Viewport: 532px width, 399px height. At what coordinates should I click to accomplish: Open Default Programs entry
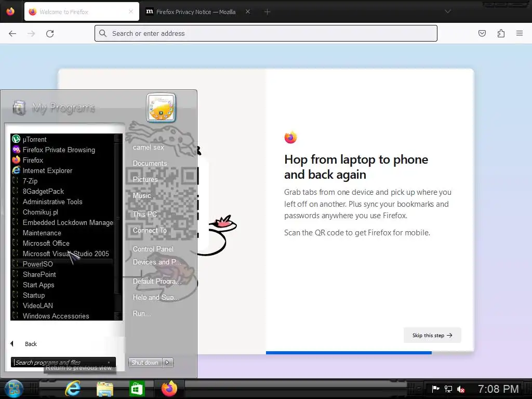tap(157, 281)
